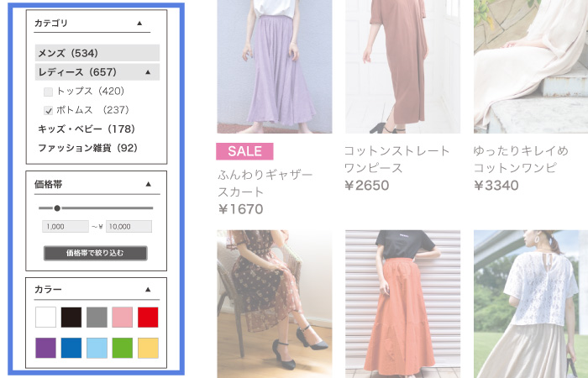This screenshot has width=588, height=378.
Task: Collapse the カテゴリ section arrow
Action: coord(139,24)
